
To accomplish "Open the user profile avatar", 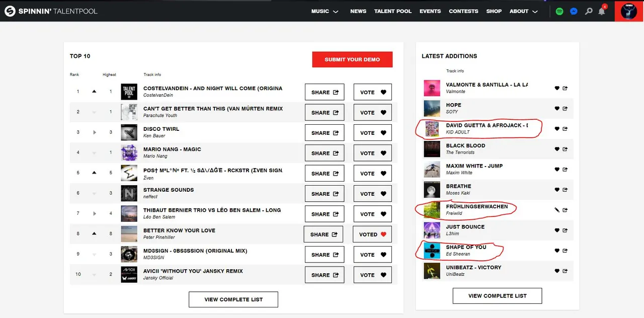I will (x=629, y=11).
